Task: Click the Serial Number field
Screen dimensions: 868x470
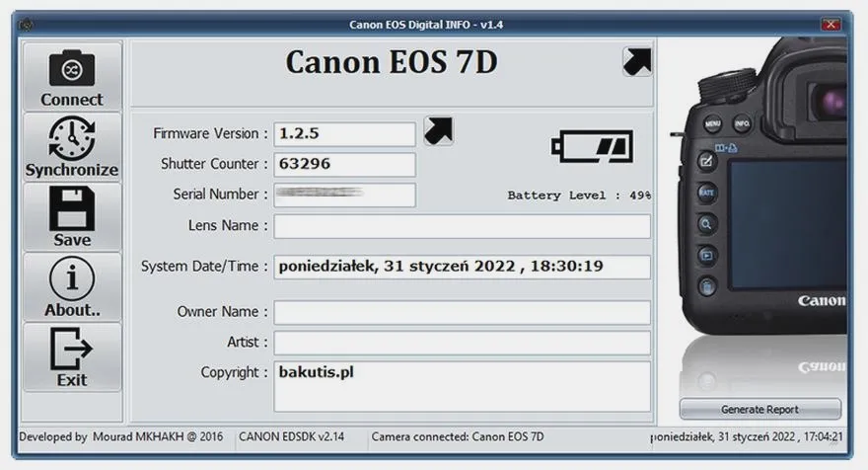Action: tap(344, 196)
